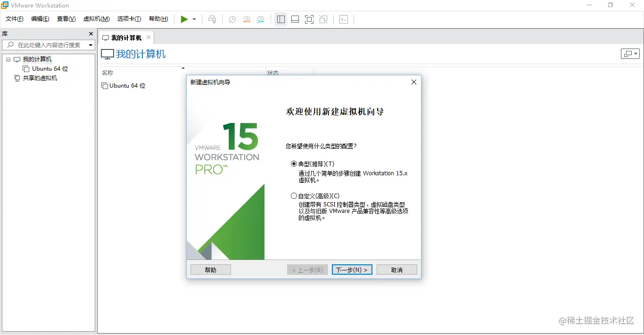Collapse the 我的计算机 tree node

pyautogui.click(x=8, y=59)
